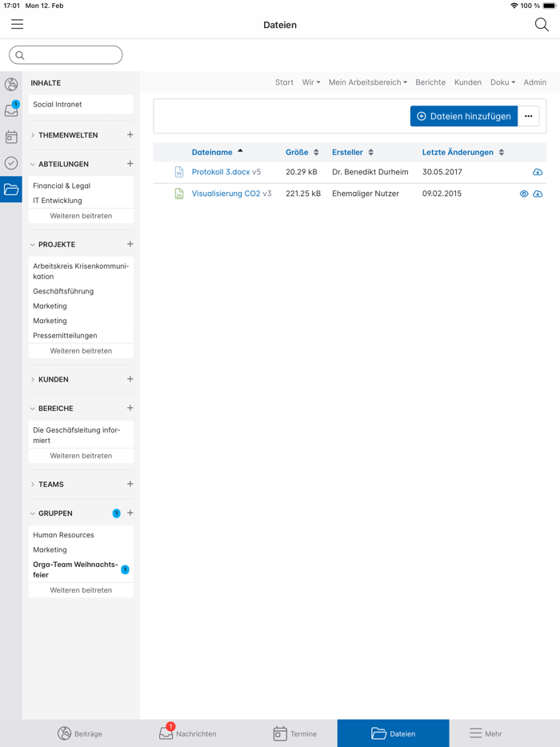This screenshot has width=560, height=747.
Task: Click the Word file icon of Protokoll 3.docx
Action: tap(178, 172)
